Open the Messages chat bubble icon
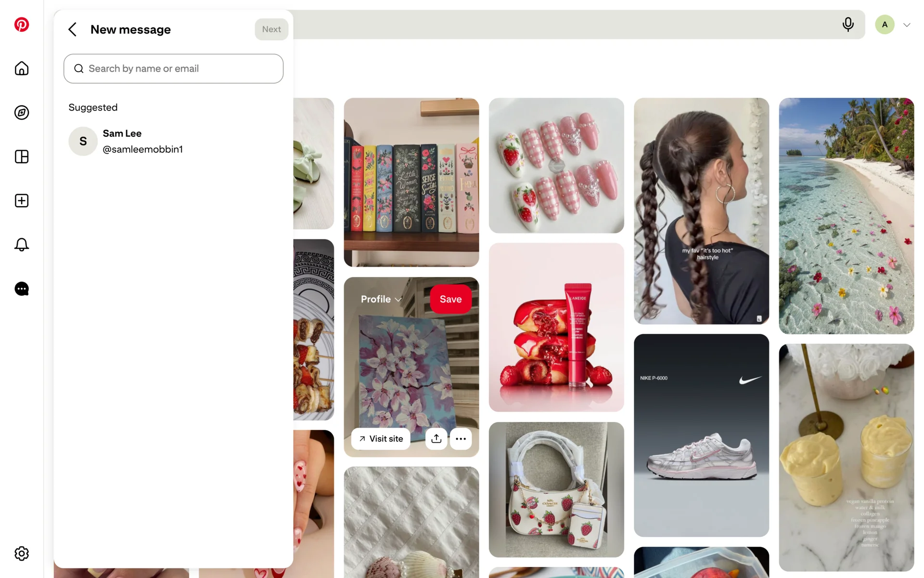The width and height of the screenshot is (924, 578). [x=22, y=289]
